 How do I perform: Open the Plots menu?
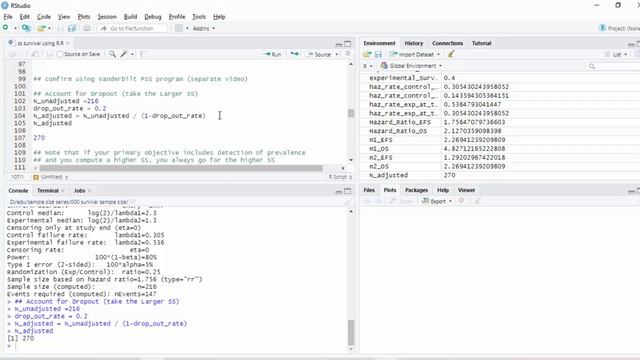[x=84, y=17]
